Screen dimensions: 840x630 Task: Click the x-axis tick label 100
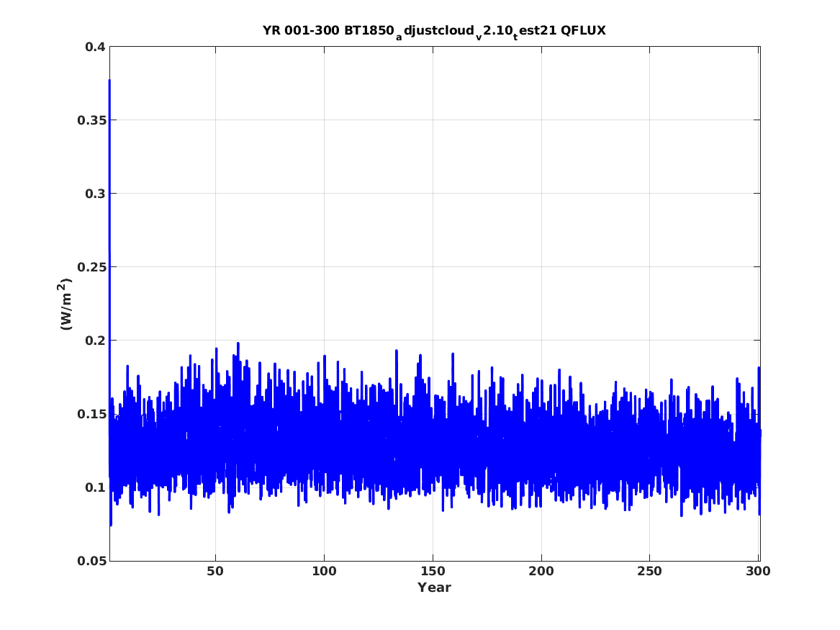click(x=324, y=572)
